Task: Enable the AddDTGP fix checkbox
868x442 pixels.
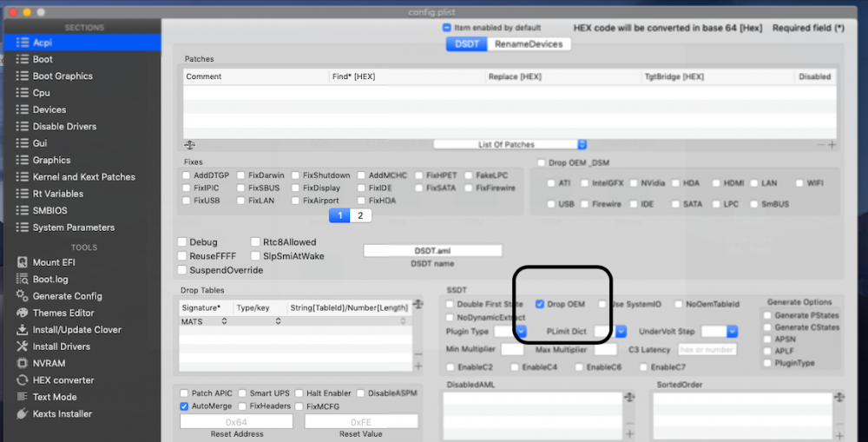Action: point(187,175)
